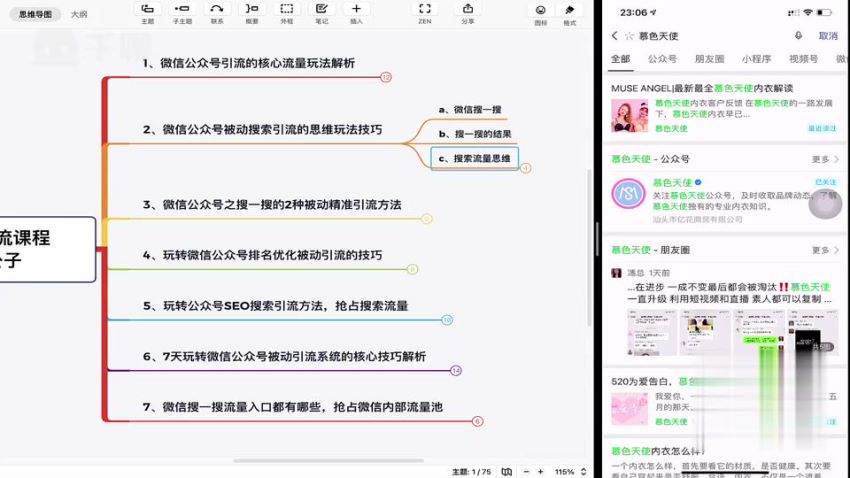Open the map overview icon in status bar
Image resolution: width=850 pixels, height=478 pixels.
pyautogui.click(x=506, y=471)
